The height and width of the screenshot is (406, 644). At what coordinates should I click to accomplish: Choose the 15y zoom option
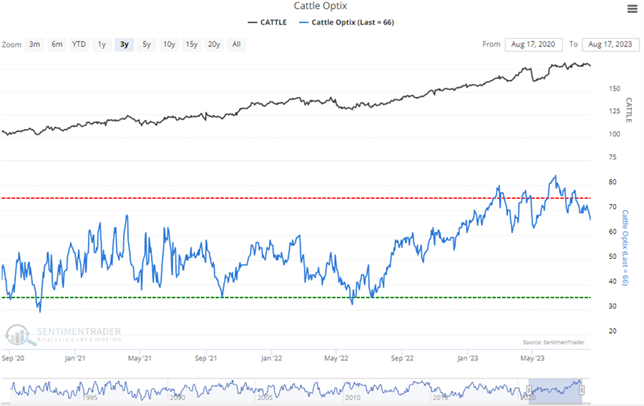[191, 44]
